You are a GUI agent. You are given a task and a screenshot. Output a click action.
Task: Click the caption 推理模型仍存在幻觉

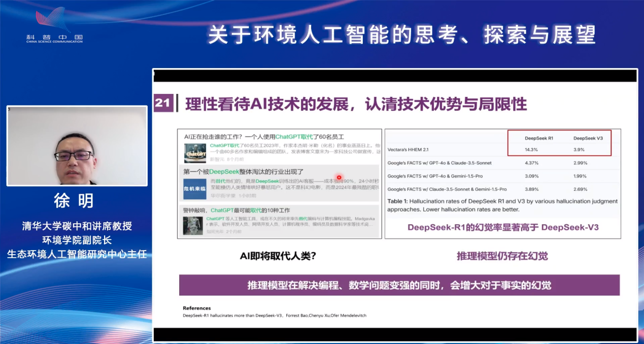tap(502, 256)
